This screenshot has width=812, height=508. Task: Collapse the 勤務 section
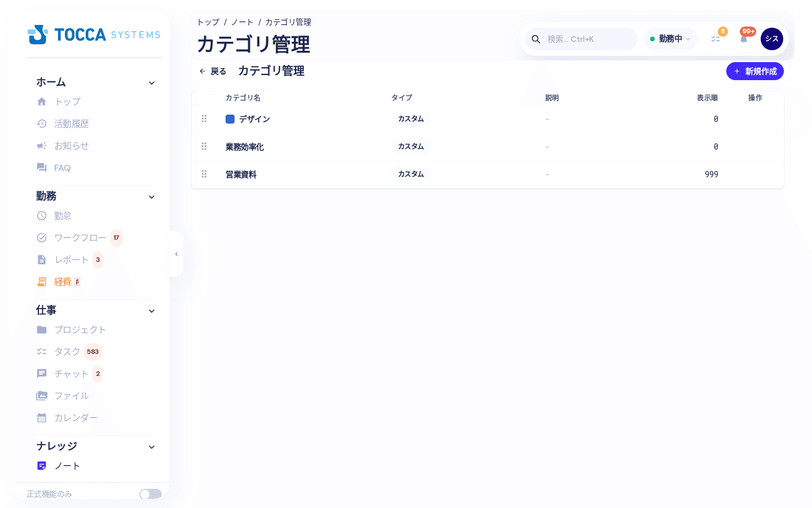tap(152, 197)
